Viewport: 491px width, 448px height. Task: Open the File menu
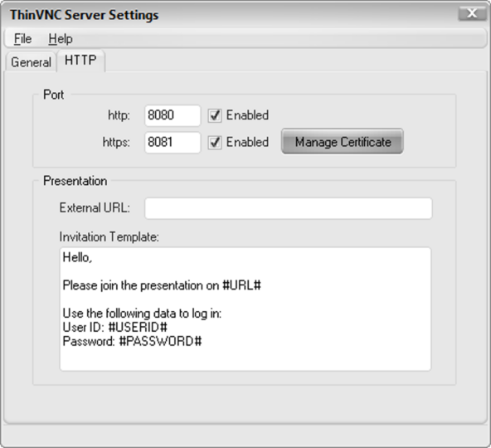coord(22,39)
